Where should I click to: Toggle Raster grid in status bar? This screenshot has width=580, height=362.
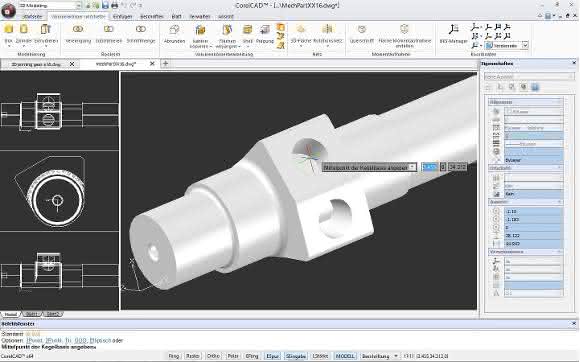193,356
